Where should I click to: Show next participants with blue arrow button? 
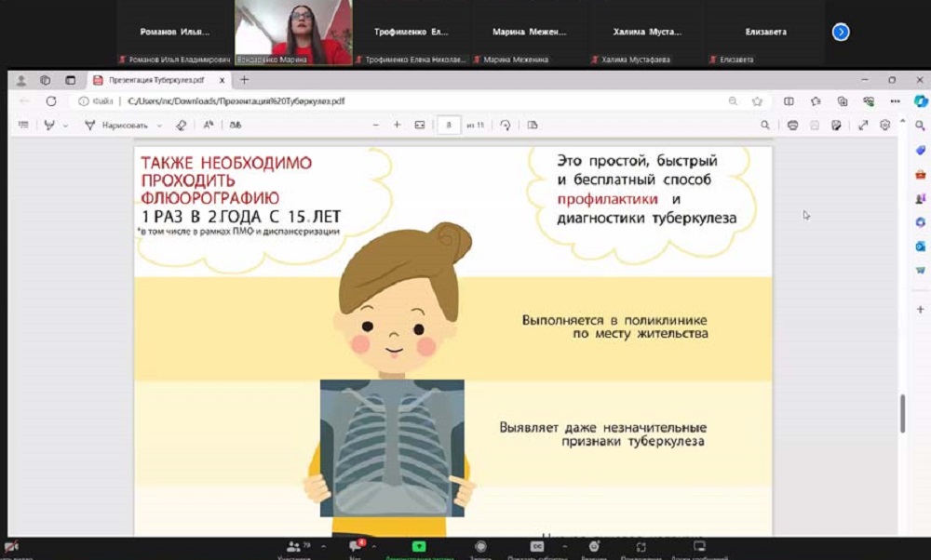[x=841, y=32]
